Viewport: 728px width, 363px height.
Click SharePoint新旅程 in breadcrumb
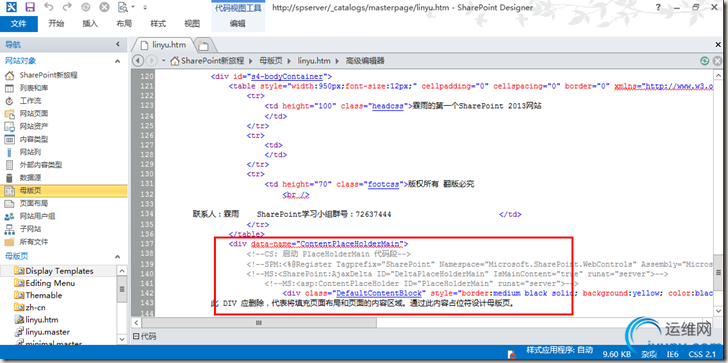coord(213,61)
